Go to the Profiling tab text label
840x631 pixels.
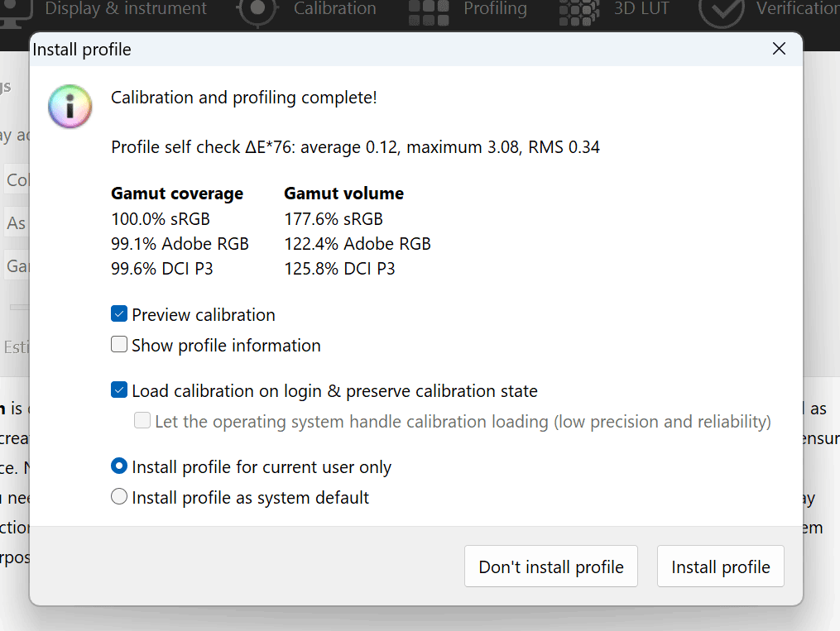pos(495,10)
